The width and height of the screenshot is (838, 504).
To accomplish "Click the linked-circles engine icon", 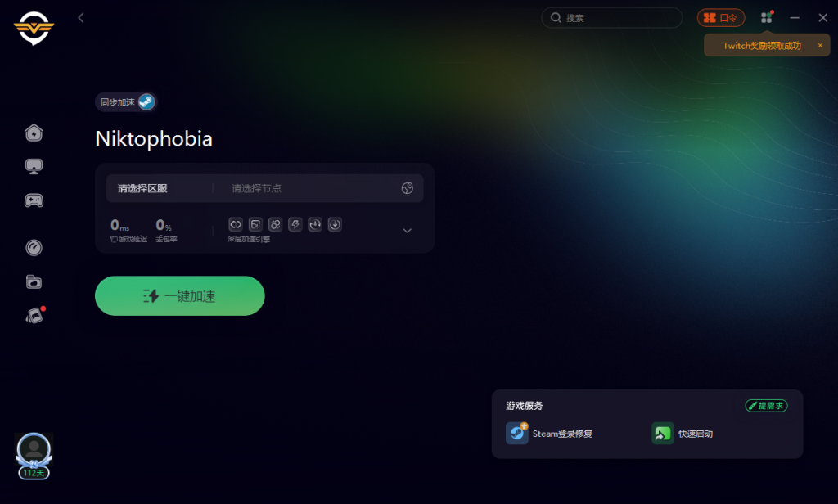I will [x=275, y=224].
